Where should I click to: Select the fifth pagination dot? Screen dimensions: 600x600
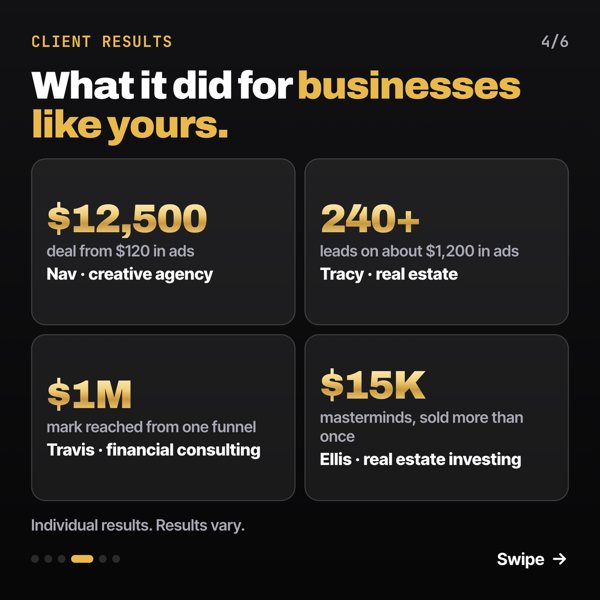[x=103, y=559]
